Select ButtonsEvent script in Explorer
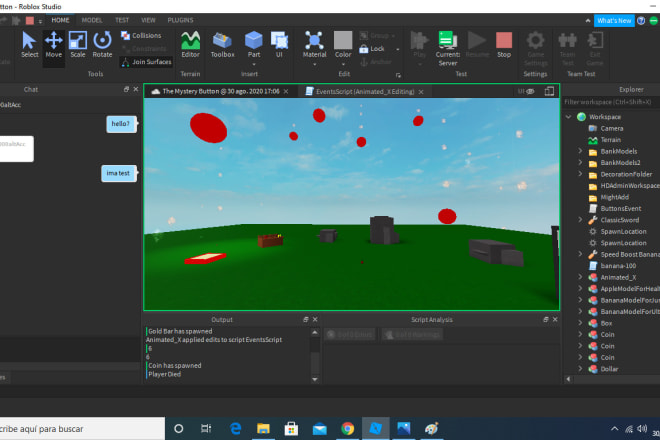Viewport: 660px width, 440px height. point(621,208)
